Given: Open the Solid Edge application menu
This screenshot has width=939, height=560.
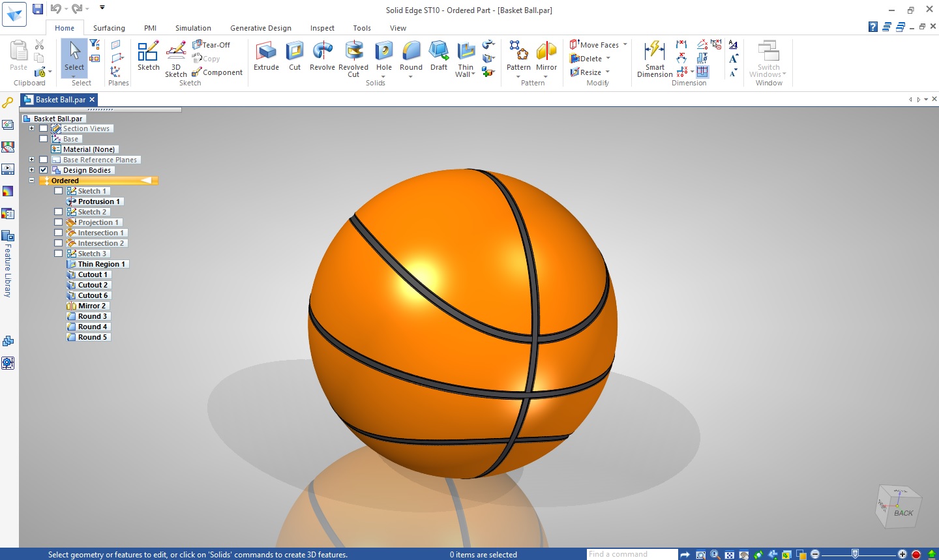Looking at the screenshot, I should coord(14,14).
